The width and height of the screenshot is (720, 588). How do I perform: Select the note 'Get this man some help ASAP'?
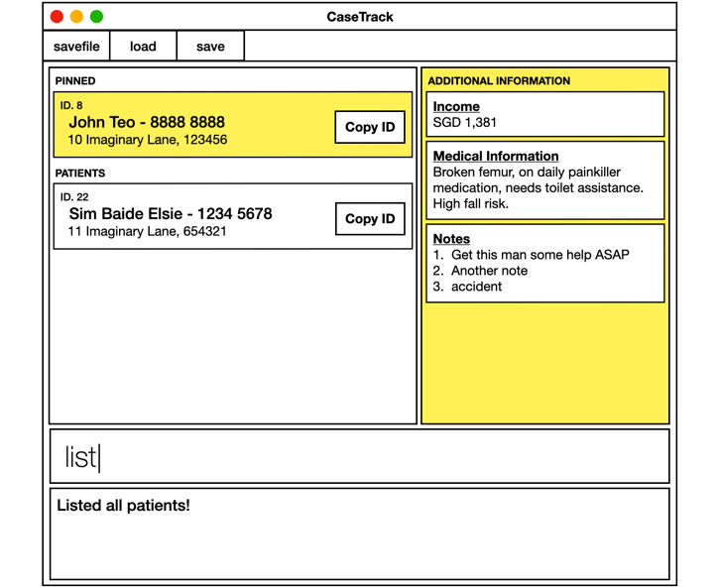pos(540,255)
